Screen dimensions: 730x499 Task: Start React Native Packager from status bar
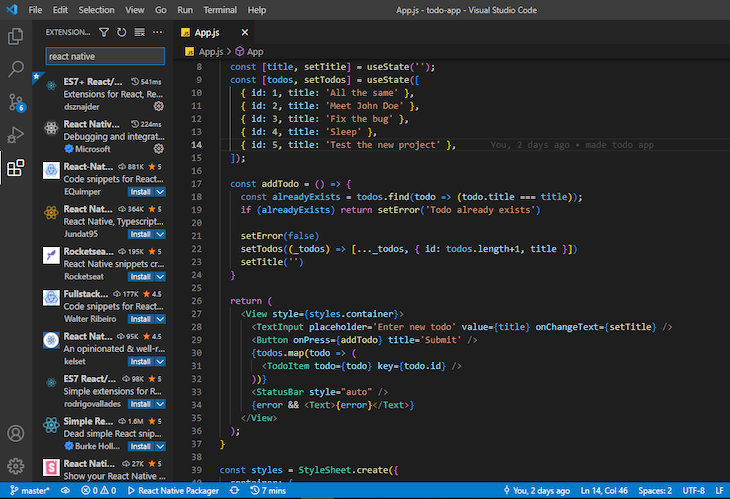(173, 491)
